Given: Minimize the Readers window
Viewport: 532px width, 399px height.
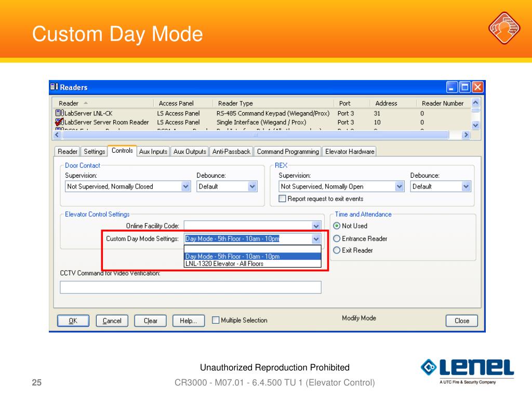Looking at the screenshot, I should 451,87.
